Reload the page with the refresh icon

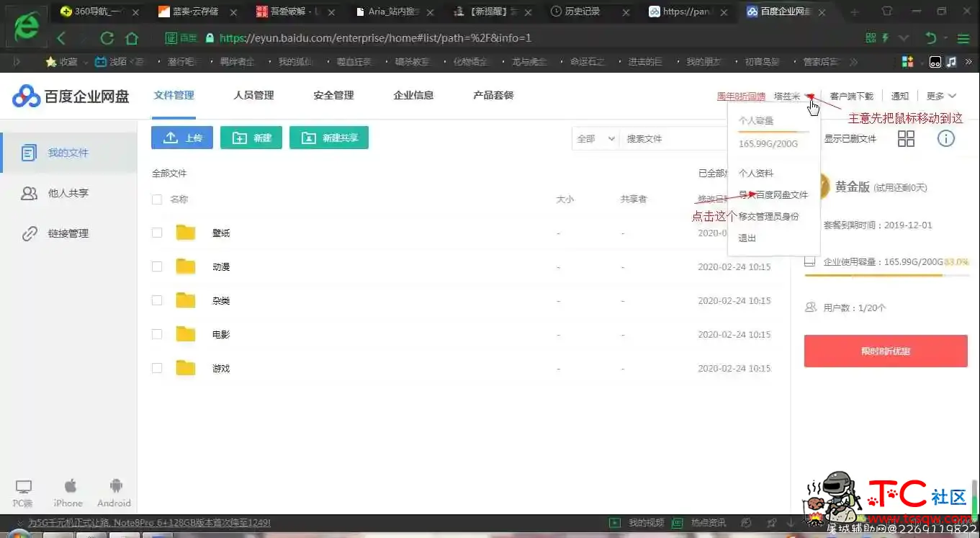pyautogui.click(x=107, y=38)
